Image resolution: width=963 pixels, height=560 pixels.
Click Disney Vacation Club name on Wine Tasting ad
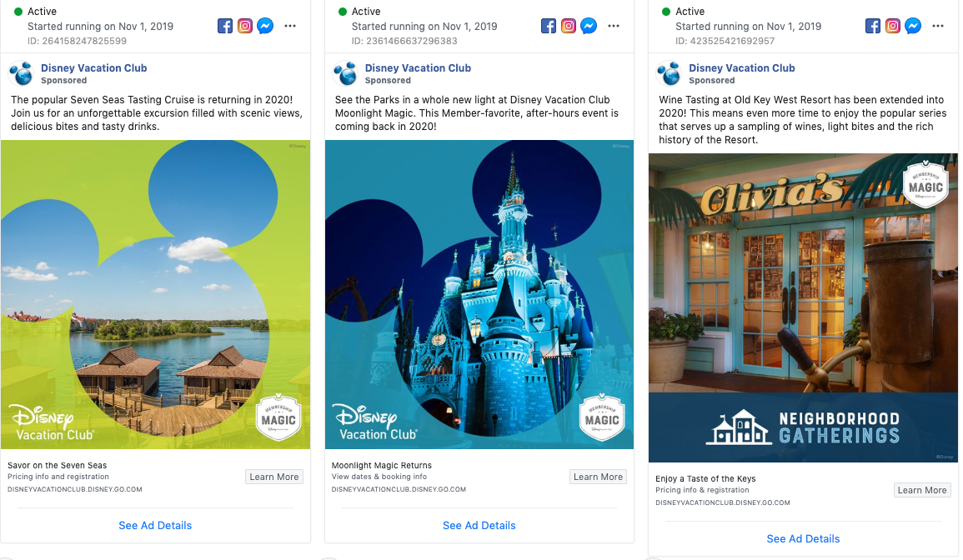coord(742,68)
